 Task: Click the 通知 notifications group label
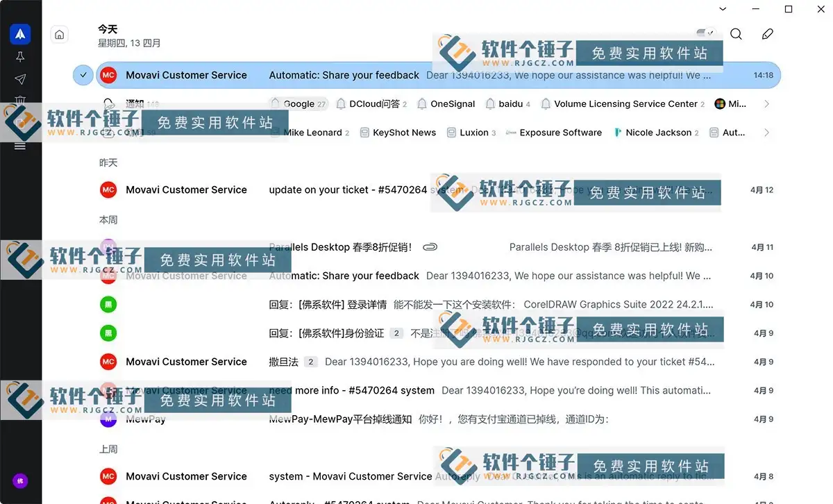click(135, 104)
